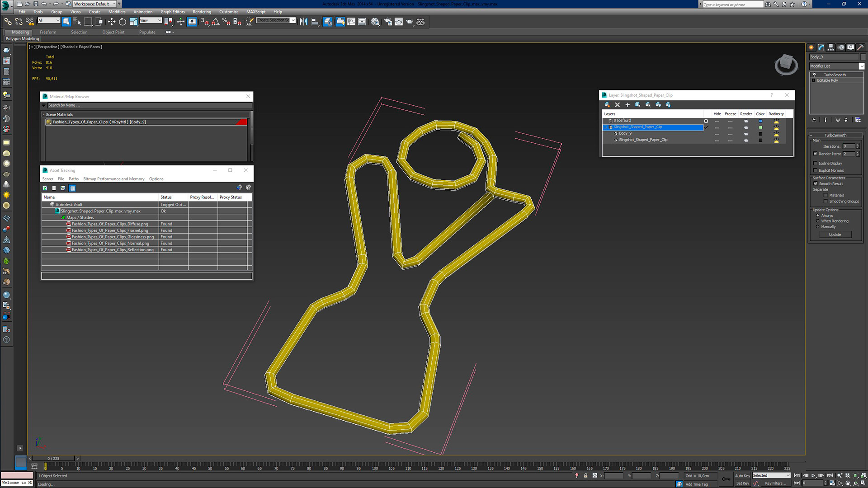
Task: Open Paths menu in Asset Tracking
Action: (x=74, y=179)
